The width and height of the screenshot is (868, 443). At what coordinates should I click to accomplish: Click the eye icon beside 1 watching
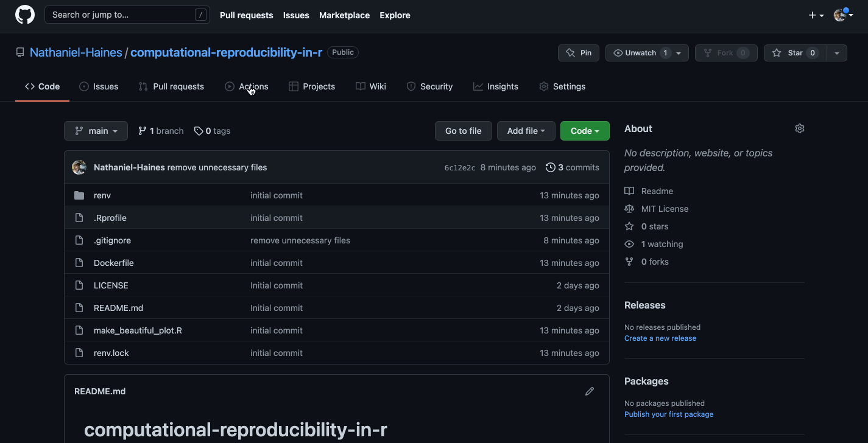click(x=629, y=244)
